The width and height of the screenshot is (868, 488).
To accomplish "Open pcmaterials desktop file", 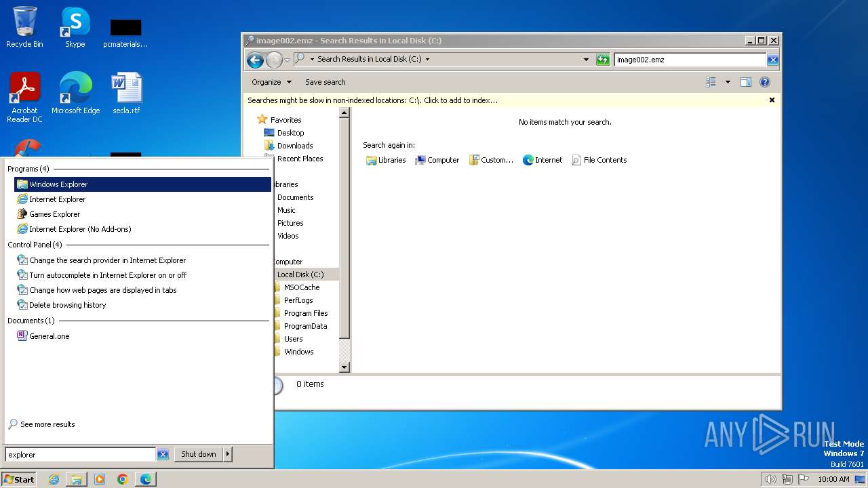I will tap(125, 33).
